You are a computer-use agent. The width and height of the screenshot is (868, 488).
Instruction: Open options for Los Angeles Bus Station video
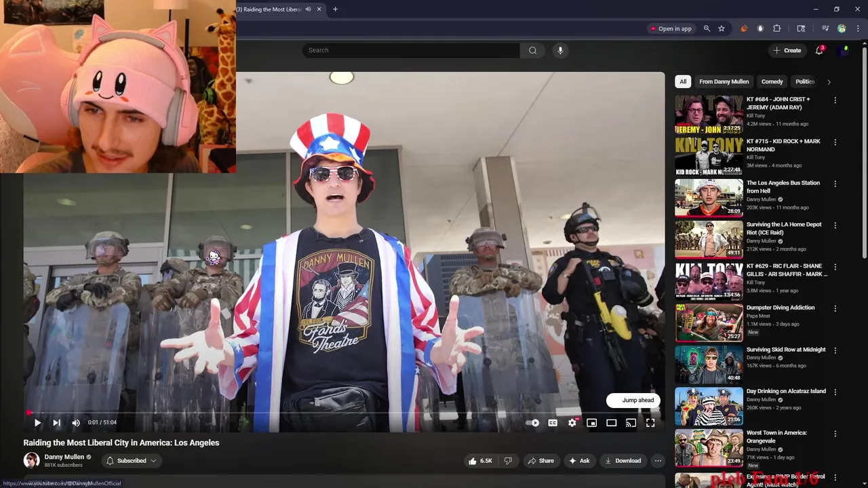835,184
